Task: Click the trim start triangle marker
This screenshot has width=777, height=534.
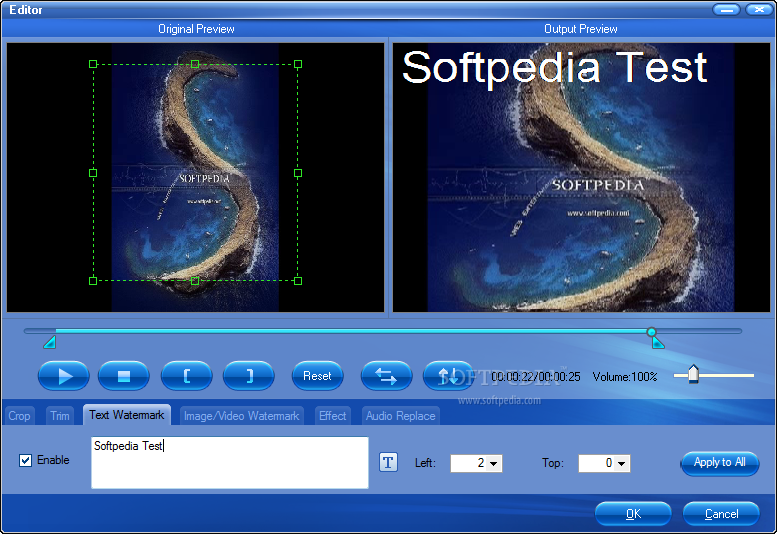Action: point(50,342)
